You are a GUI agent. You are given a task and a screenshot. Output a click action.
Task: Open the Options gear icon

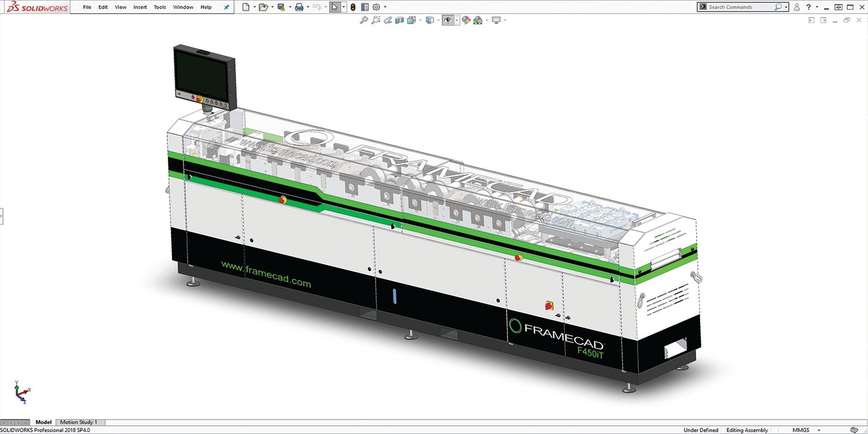[376, 7]
